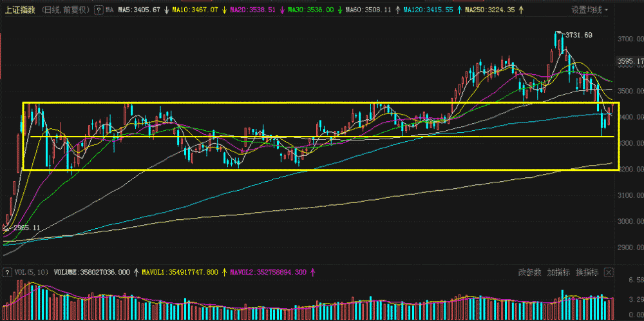Click the help icon beside 上证指数 title
The width and height of the screenshot is (644, 321).
(97, 10)
